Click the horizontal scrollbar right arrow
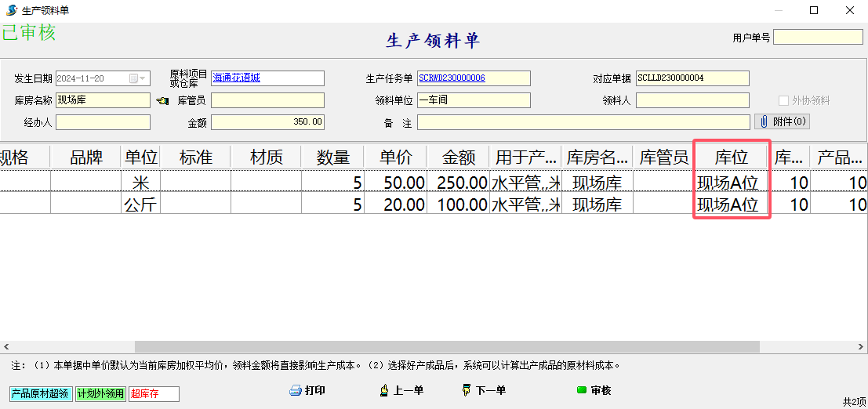 tap(862, 346)
